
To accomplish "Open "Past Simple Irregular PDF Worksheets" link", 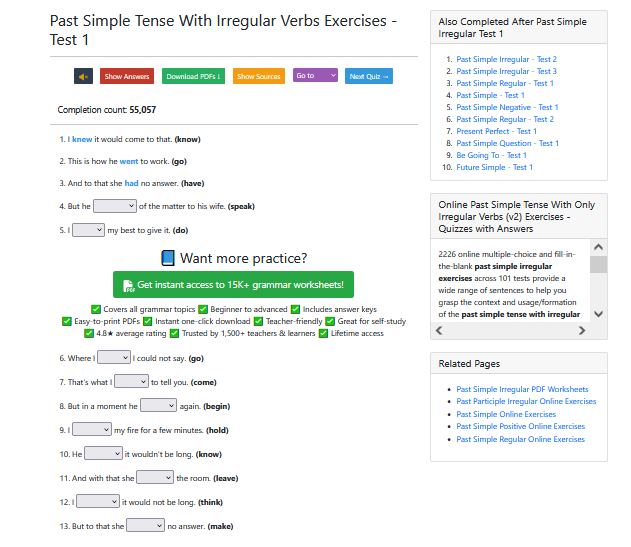I will point(522,389).
